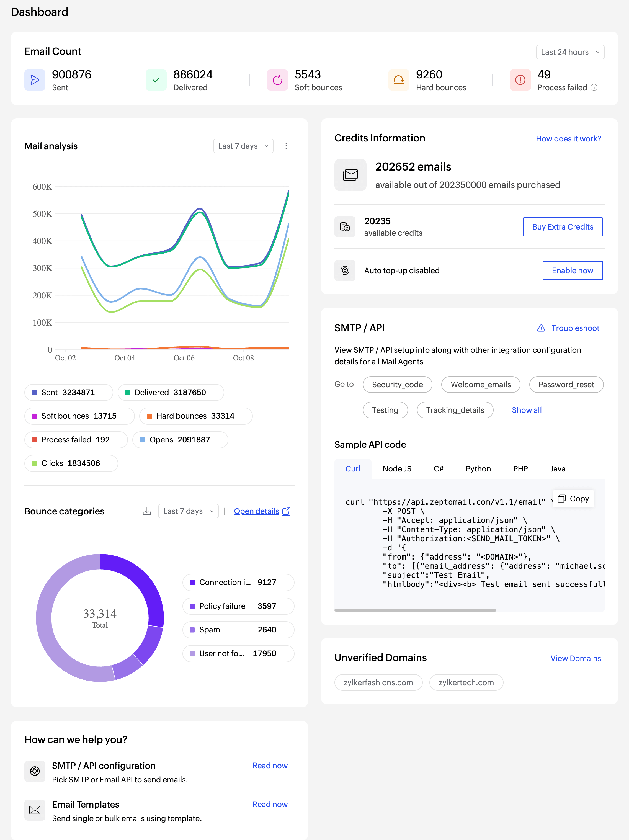Open the Last 24 hours dropdown
This screenshot has width=629, height=840.
pyautogui.click(x=569, y=52)
